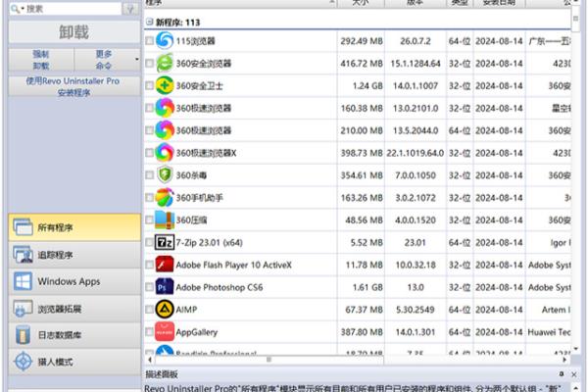Click 使用Revo Uninstaller Pro安装程序 button

[x=74, y=86]
